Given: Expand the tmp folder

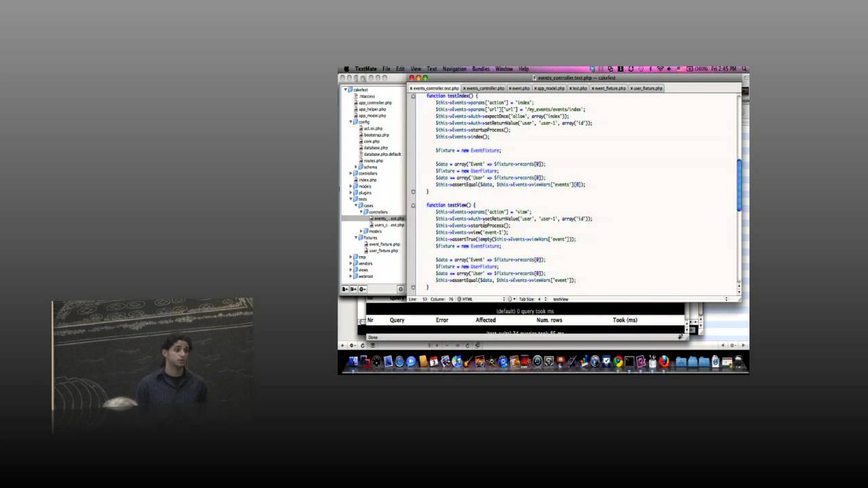Looking at the screenshot, I should click(x=351, y=257).
